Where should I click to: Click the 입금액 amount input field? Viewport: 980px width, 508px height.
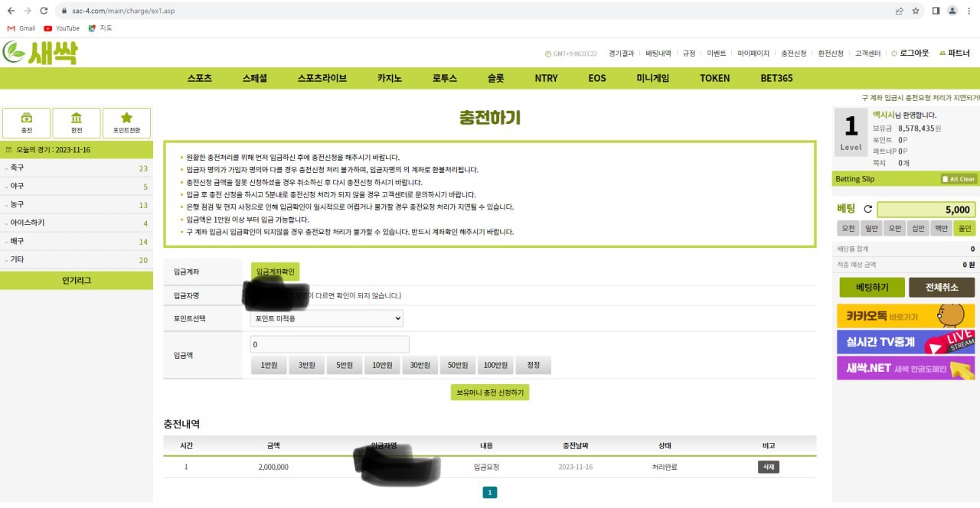click(329, 344)
